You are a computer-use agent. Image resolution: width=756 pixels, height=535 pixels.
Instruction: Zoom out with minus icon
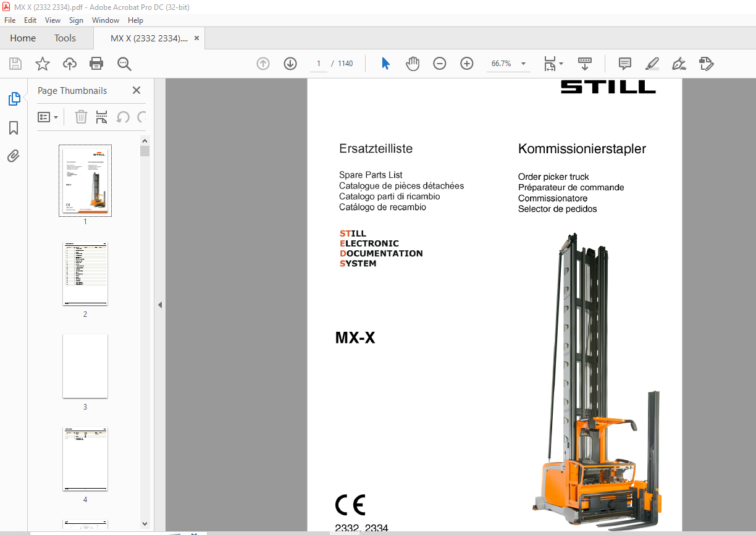click(440, 64)
